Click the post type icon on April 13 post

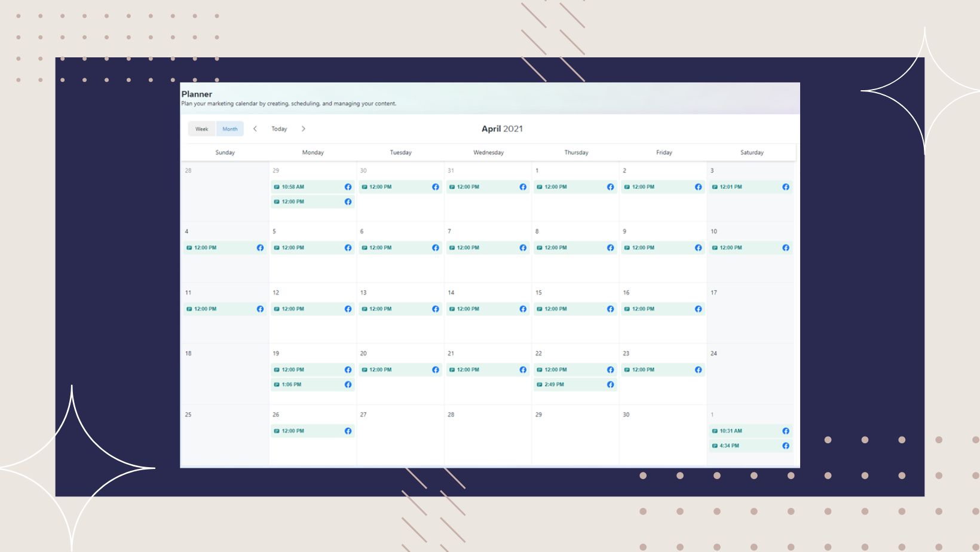(364, 309)
